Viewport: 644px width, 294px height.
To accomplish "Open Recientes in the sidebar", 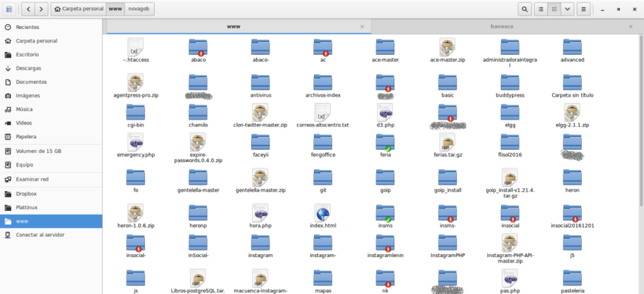I will pyautogui.click(x=51, y=27).
